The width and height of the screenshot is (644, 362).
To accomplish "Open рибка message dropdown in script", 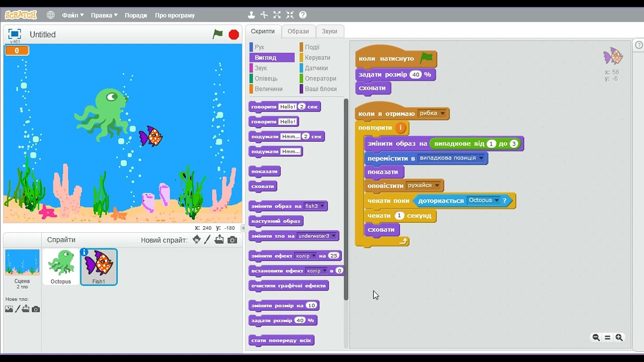I will click(x=432, y=114).
